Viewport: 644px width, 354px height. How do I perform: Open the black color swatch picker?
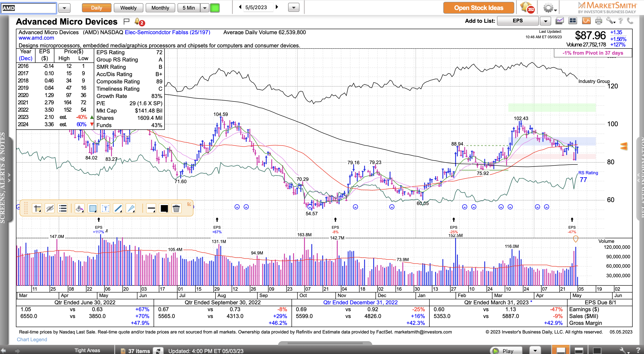coord(164,208)
